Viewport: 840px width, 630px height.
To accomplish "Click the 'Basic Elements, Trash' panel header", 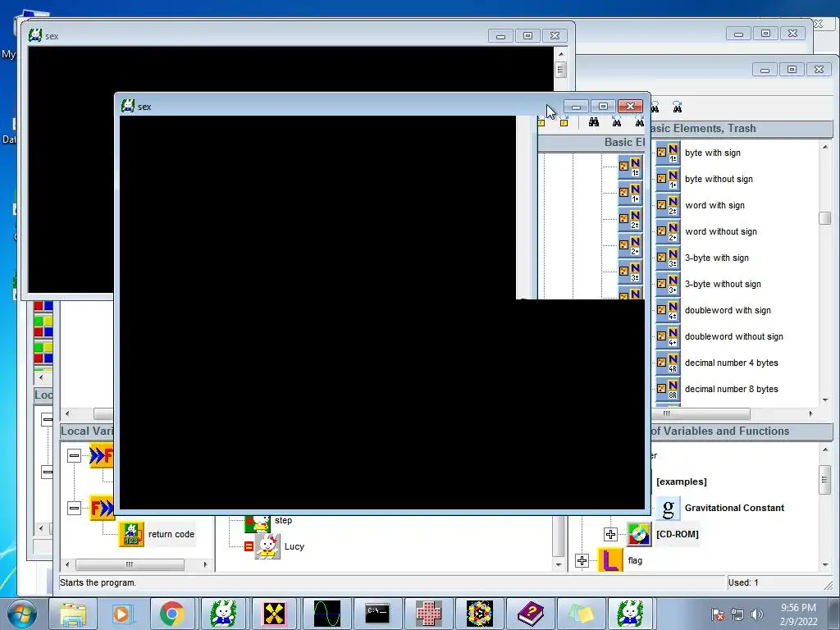I will click(742, 129).
